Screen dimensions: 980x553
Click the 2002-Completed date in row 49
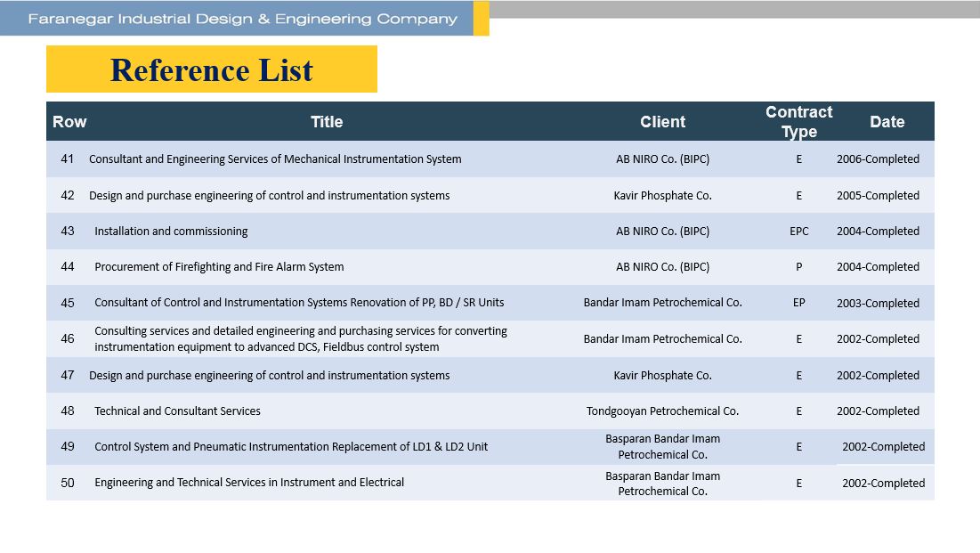(883, 446)
